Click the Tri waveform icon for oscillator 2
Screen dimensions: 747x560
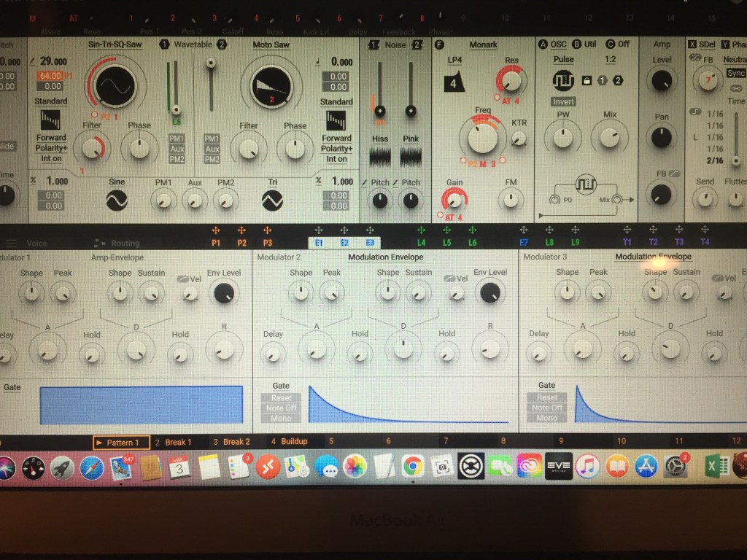272,200
